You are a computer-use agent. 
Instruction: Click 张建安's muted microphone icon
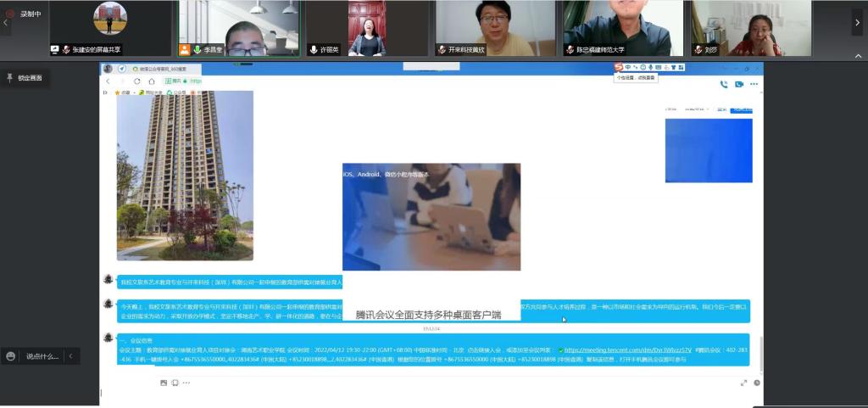point(66,49)
